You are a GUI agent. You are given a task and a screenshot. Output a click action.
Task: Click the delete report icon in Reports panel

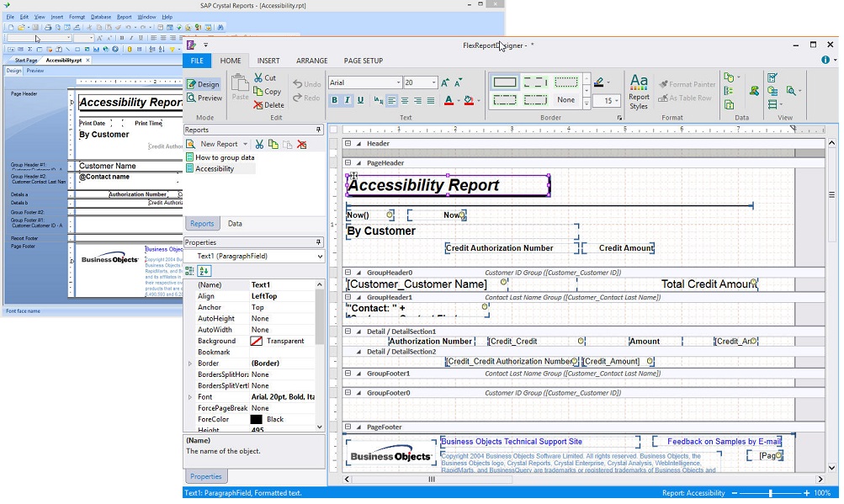302,145
